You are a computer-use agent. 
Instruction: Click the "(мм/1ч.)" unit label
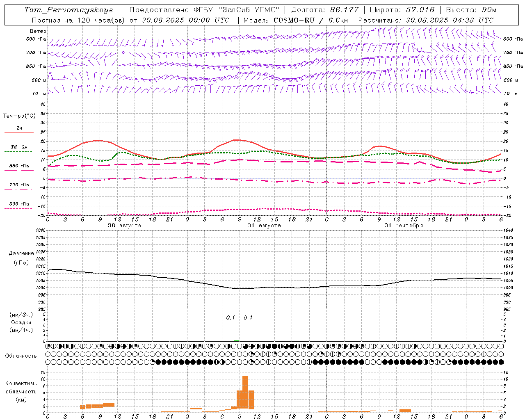(21, 330)
